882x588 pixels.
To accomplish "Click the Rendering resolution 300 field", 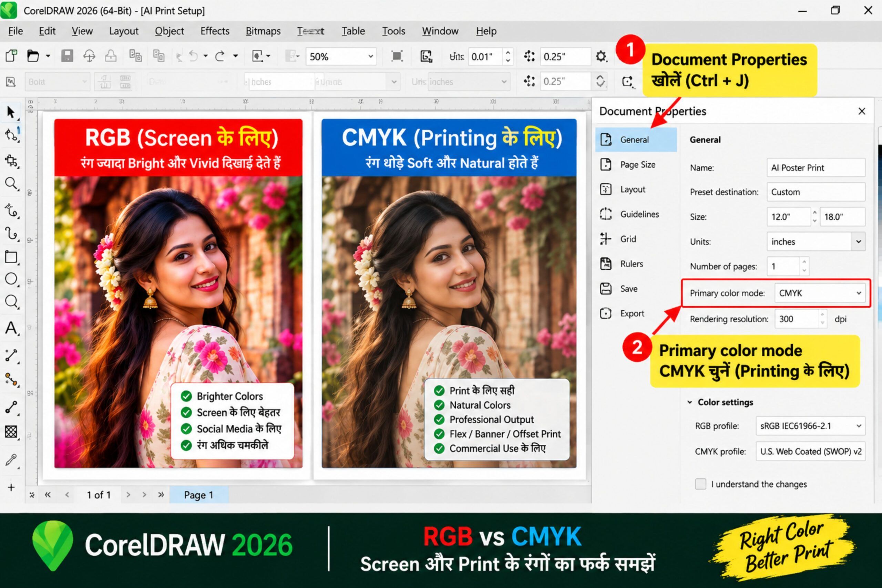I will (x=797, y=319).
